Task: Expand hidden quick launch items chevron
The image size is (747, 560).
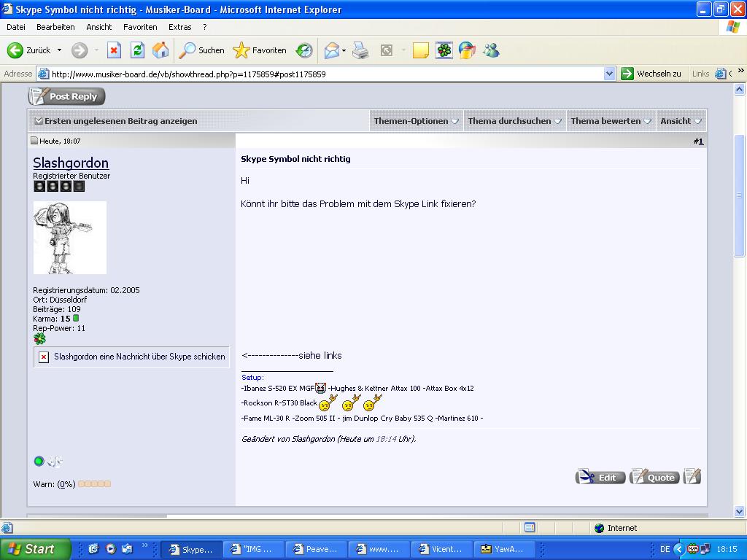Action: (145, 545)
